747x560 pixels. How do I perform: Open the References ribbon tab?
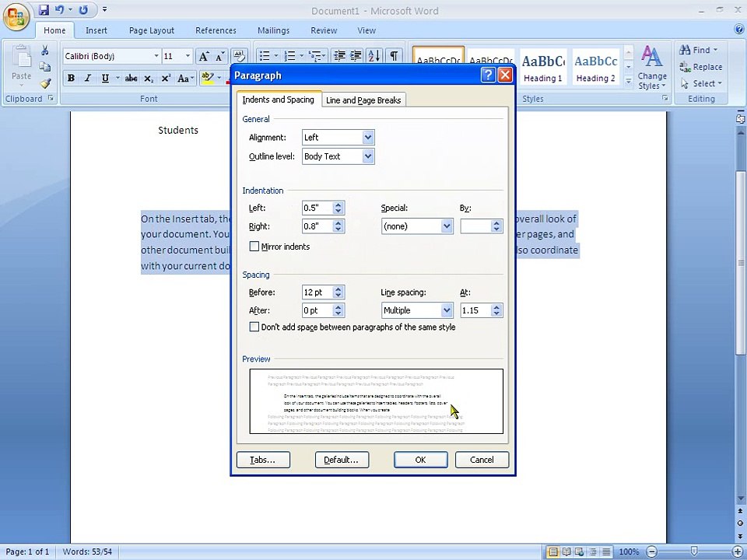click(x=216, y=30)
